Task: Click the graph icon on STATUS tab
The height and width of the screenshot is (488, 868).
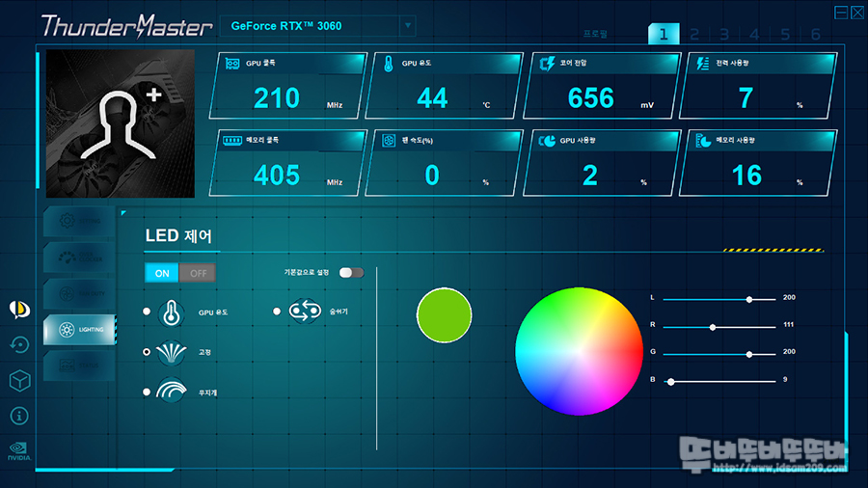Action: click(x=67, y=366)
